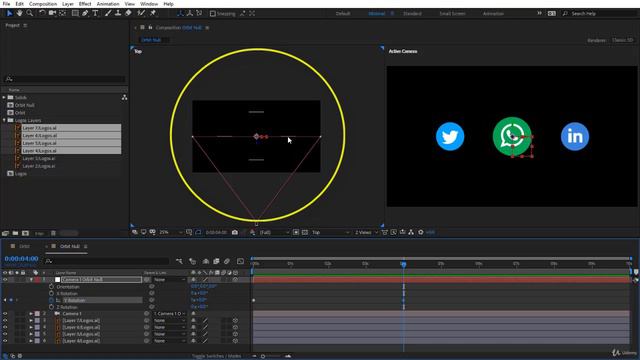Click the frame blending timeline icon
This screenshot has width=640, height=360.
216,261
